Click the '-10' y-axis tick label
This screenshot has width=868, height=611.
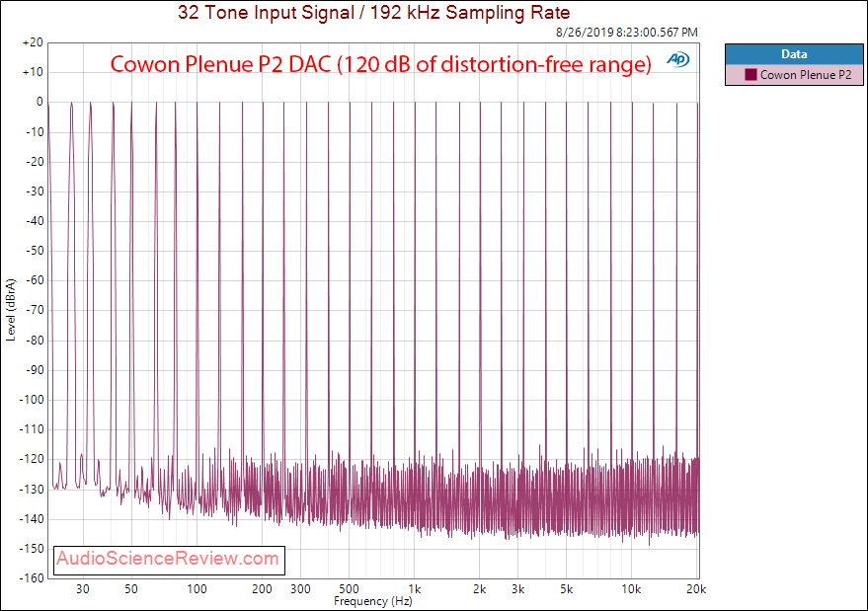35,131
